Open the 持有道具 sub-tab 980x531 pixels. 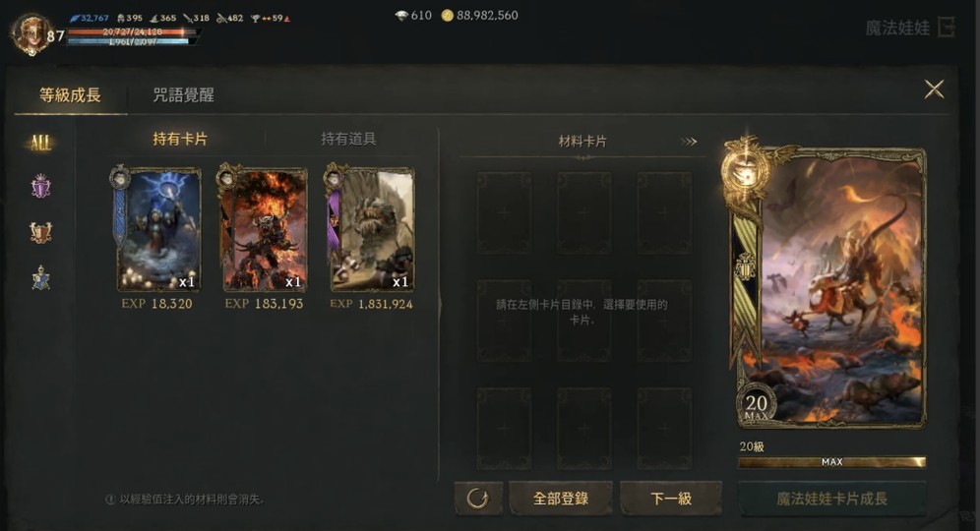click(348, 139)
